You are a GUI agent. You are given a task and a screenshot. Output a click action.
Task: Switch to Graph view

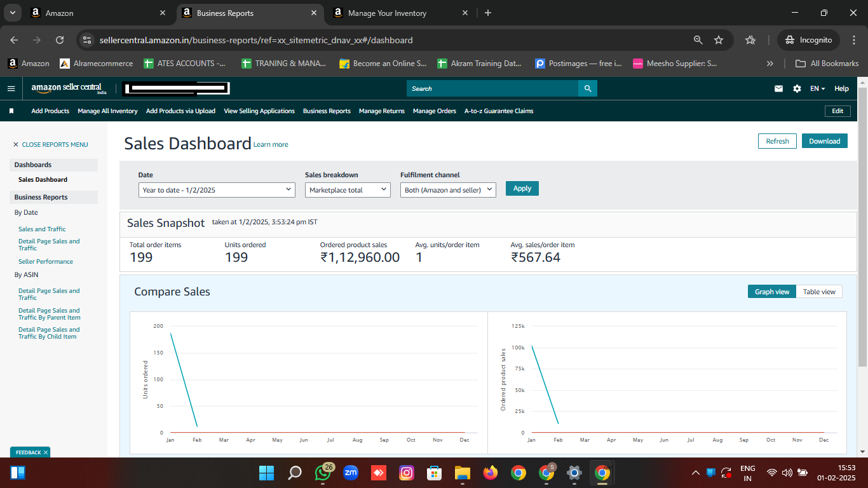[772, 292]
